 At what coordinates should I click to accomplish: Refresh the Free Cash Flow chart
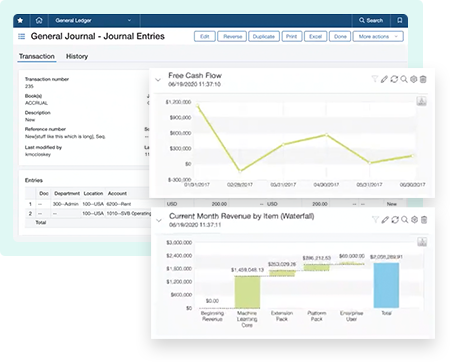coord(394,79)
